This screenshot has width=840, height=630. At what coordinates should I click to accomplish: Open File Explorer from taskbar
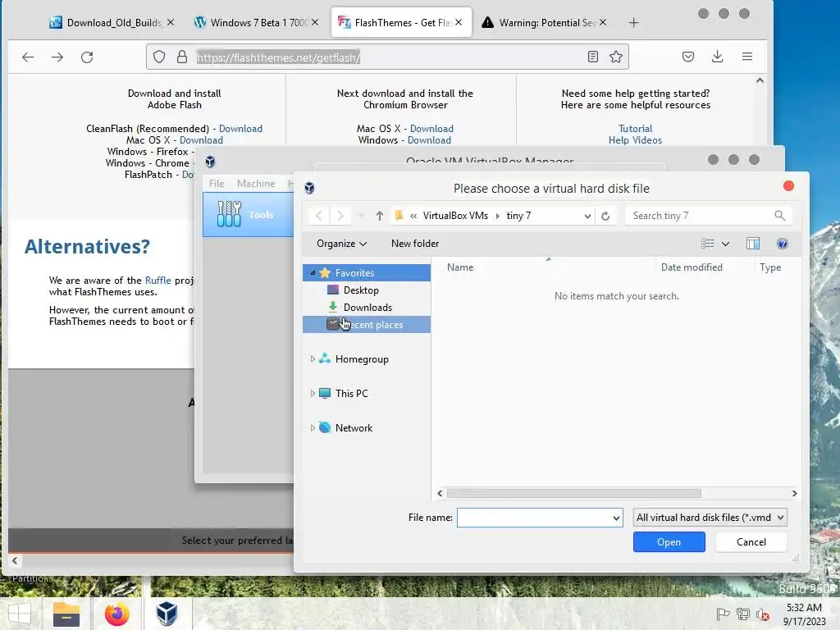66,614
